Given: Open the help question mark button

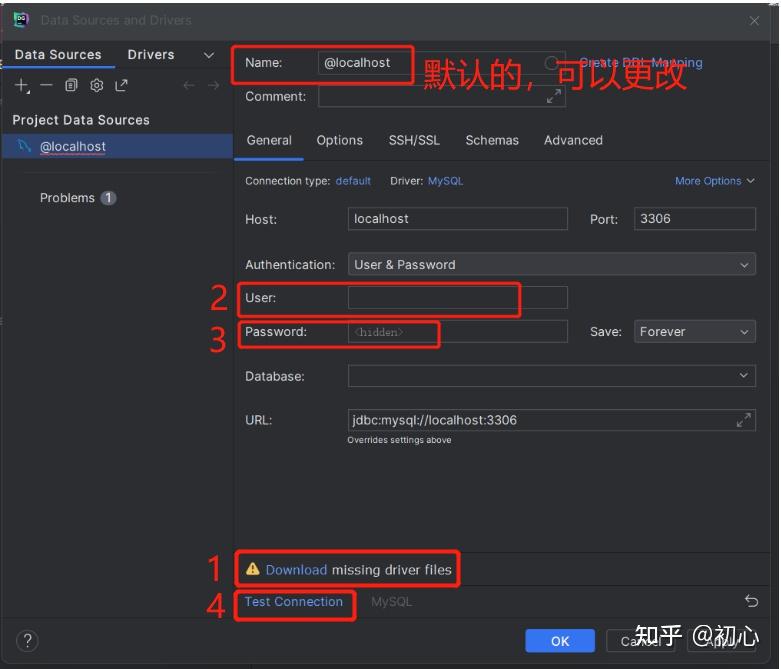Looking at the screenshot, I should (28, 641).
